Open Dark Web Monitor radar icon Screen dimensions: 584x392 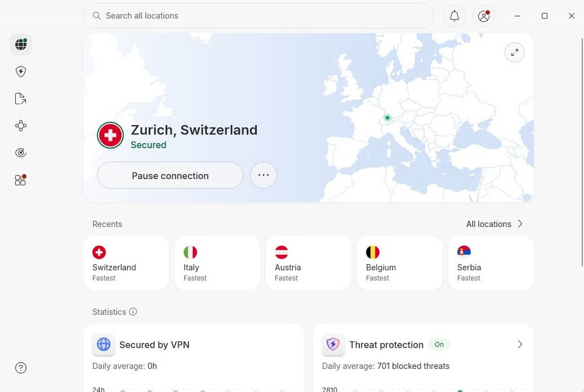coord(21,153)
